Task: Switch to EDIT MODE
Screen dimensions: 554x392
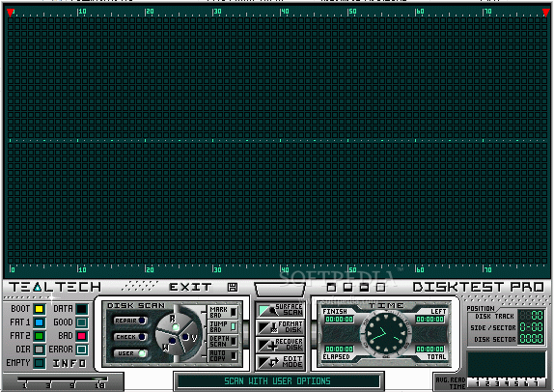Action: coord(280,362)
